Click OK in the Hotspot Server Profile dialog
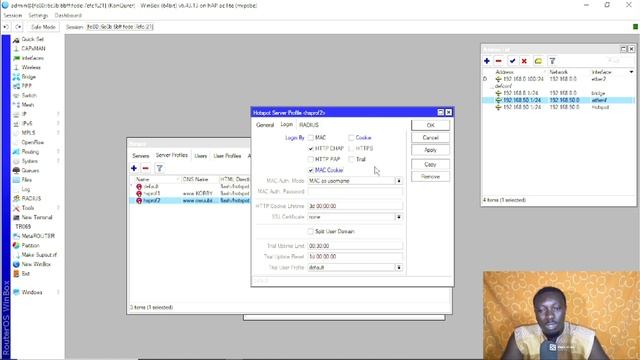 (x=430, y=125)
